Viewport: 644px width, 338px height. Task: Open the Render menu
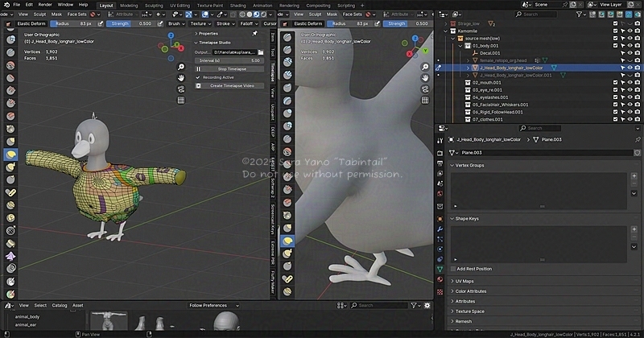click(45, 5)
